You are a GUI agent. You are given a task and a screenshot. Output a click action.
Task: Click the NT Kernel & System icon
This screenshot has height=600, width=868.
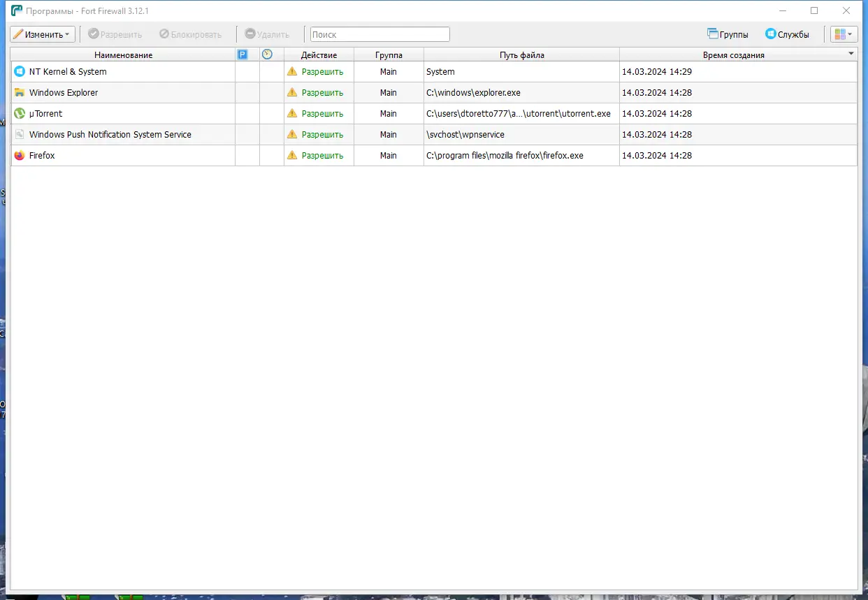[20, 71]
